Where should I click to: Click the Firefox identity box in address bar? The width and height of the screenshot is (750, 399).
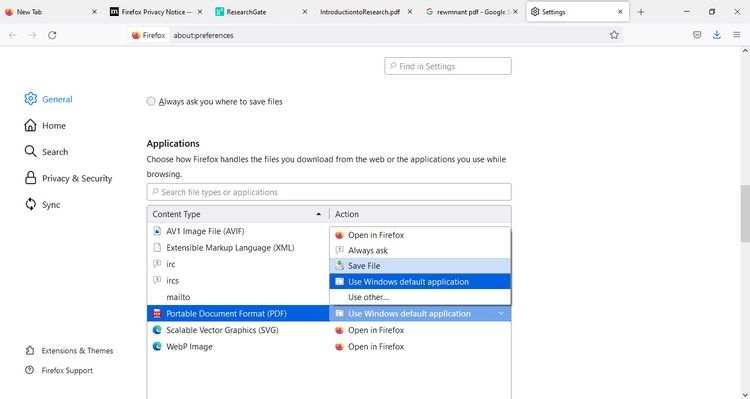(x=149, y=35)
